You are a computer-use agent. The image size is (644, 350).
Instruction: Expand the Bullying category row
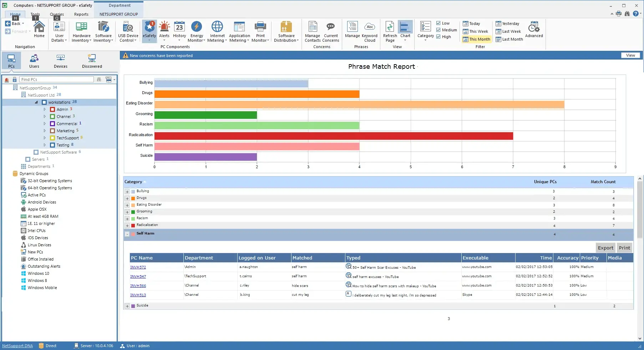[x=127, y=192]
